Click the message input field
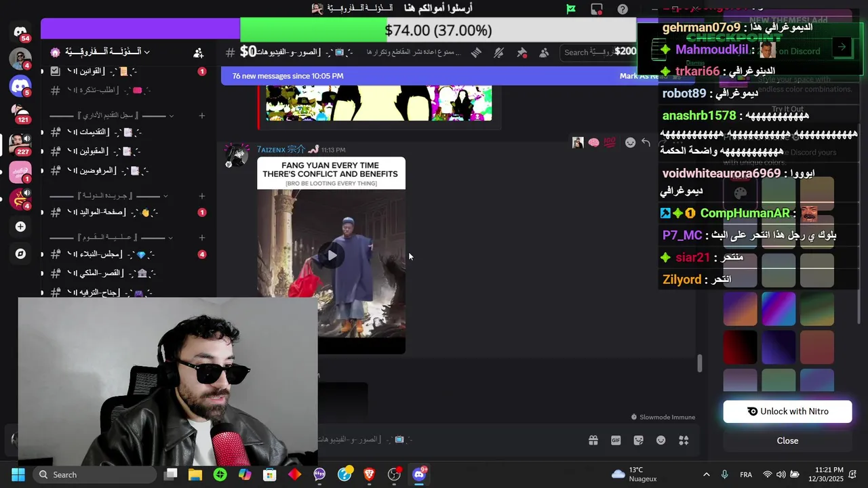The width and height of the screenshot is (868, 488). click(448, 439)
